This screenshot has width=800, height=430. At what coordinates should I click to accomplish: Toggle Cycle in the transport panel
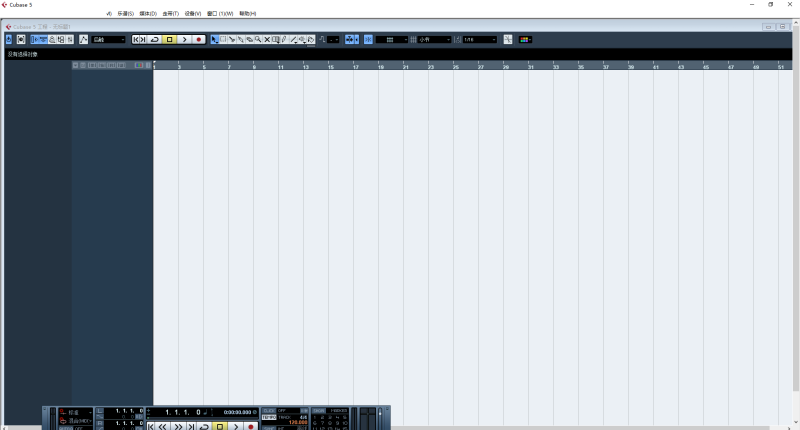click(204, 426)
